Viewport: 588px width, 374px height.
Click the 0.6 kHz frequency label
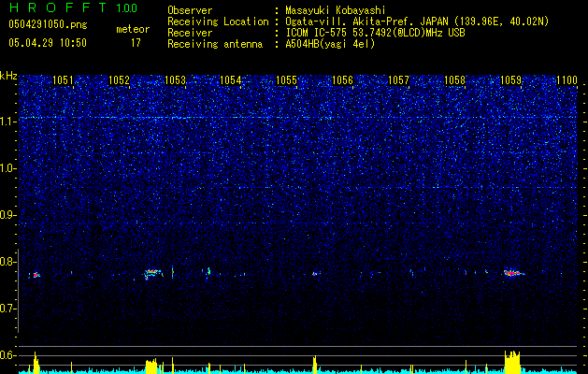coord(8,355)
